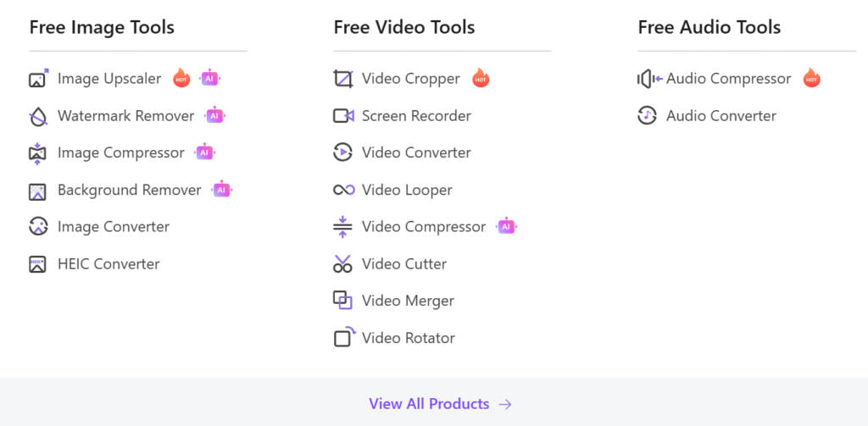Click the Image Compressor icon

coord(37,153)
